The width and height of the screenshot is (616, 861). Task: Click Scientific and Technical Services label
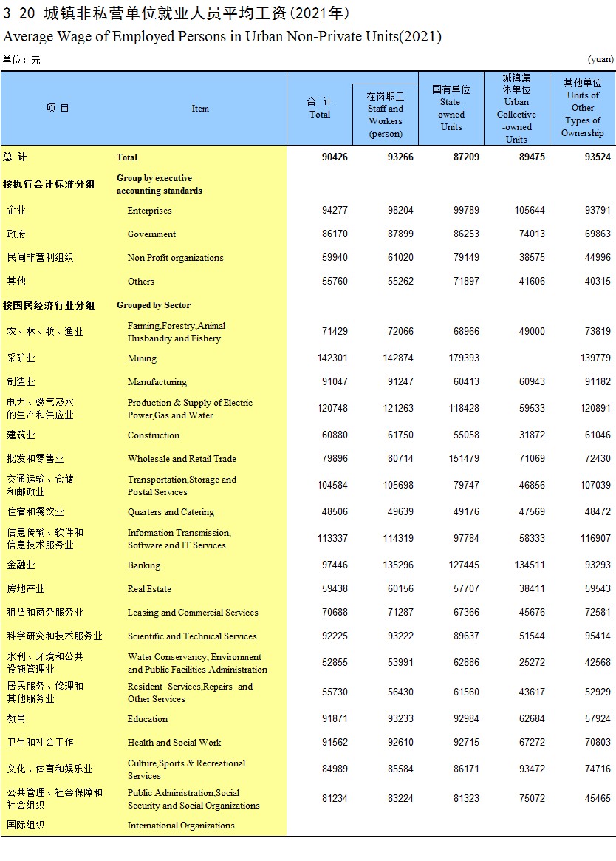(192, 636)
